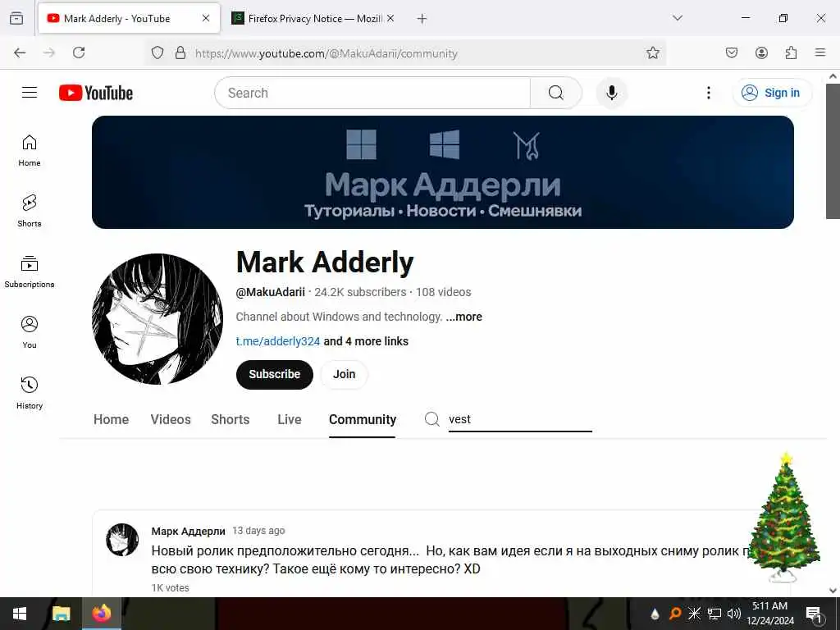Viewport: 840px width, 630px height.
Task: Expand the list all tabs dropdown
Action: [x=678, y=18]
